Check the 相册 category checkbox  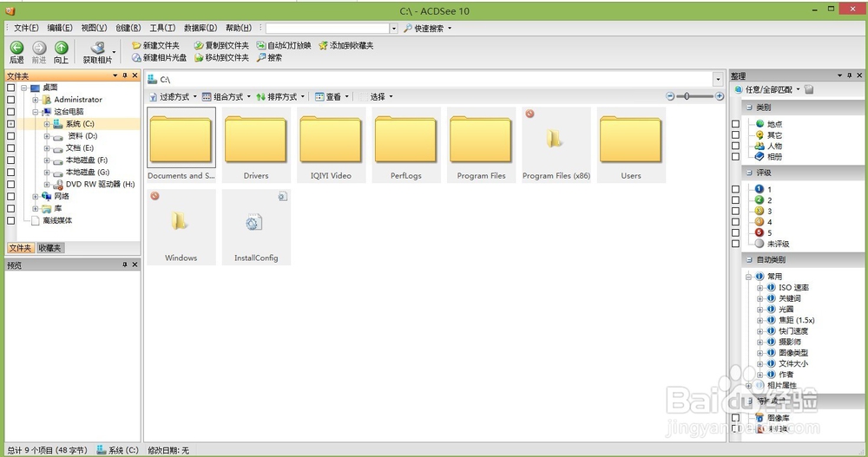735,157
